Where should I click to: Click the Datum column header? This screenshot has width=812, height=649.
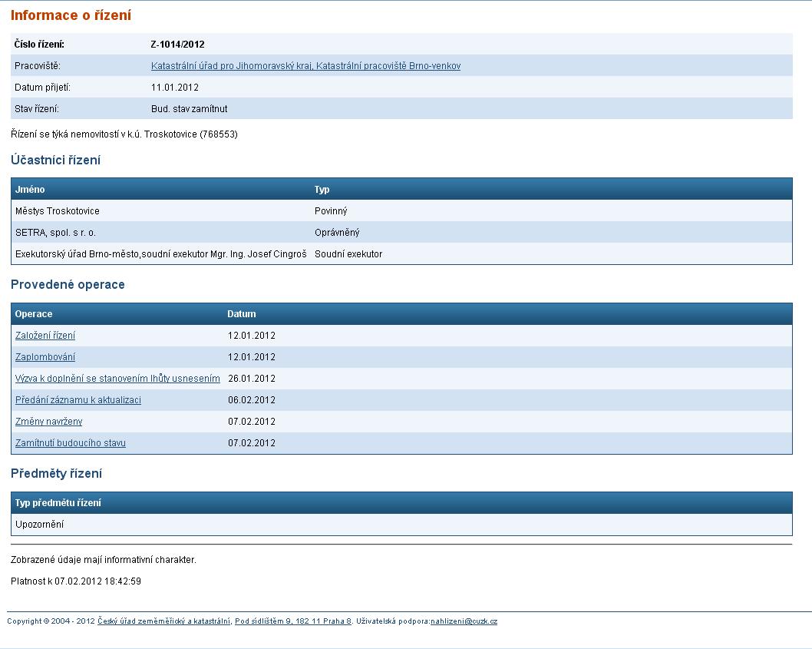[x=242, y=314]
